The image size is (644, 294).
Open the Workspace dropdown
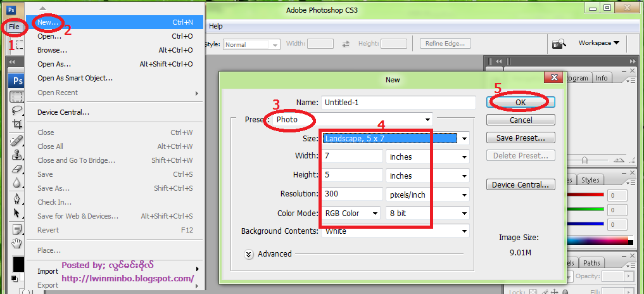599,42
